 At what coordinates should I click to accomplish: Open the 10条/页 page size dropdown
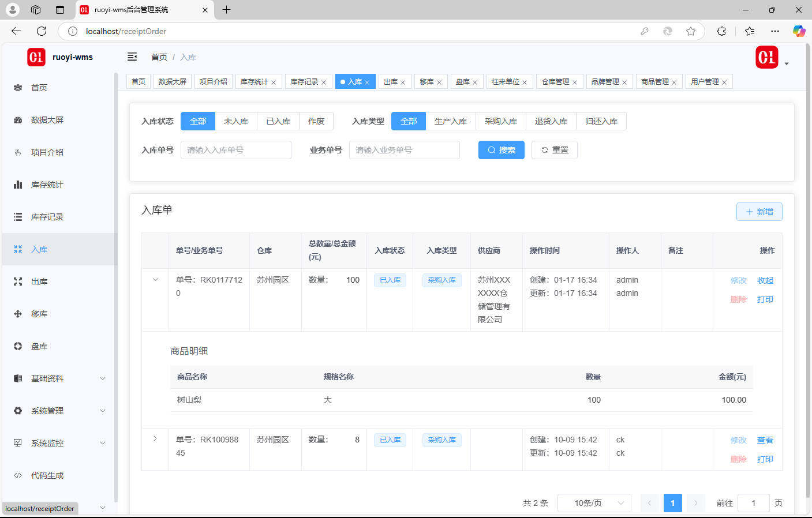point(594,503)
